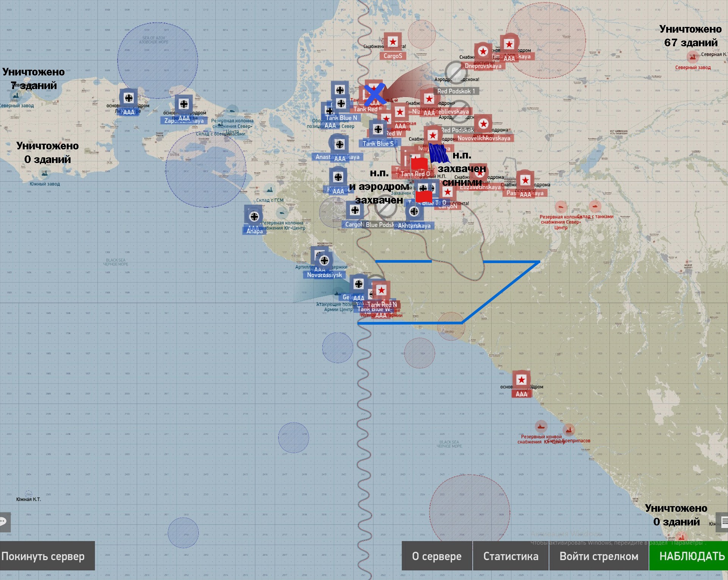The height and width of the screenshot is (580, 728).
Task: Open the list menu icon on right edge
Action: click(723, 522)
